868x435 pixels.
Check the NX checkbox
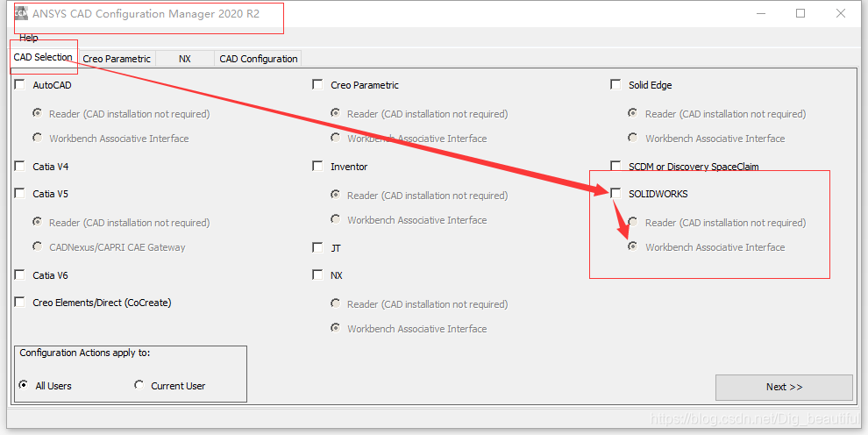pyautogui.click(x=317, y=275)
